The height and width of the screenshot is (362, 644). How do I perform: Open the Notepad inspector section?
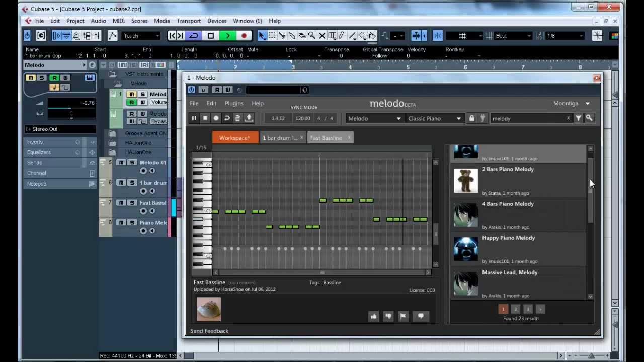click(60, 184)
